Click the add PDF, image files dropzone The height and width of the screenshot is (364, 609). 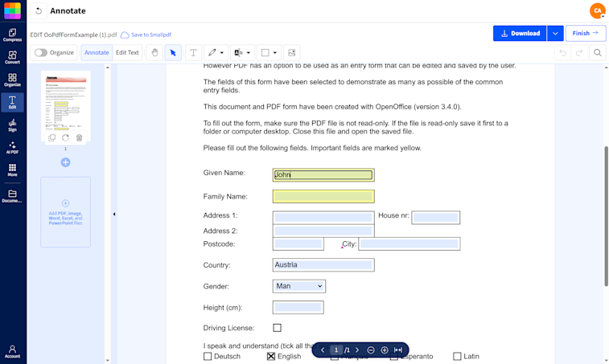click(x=66, y=212)
